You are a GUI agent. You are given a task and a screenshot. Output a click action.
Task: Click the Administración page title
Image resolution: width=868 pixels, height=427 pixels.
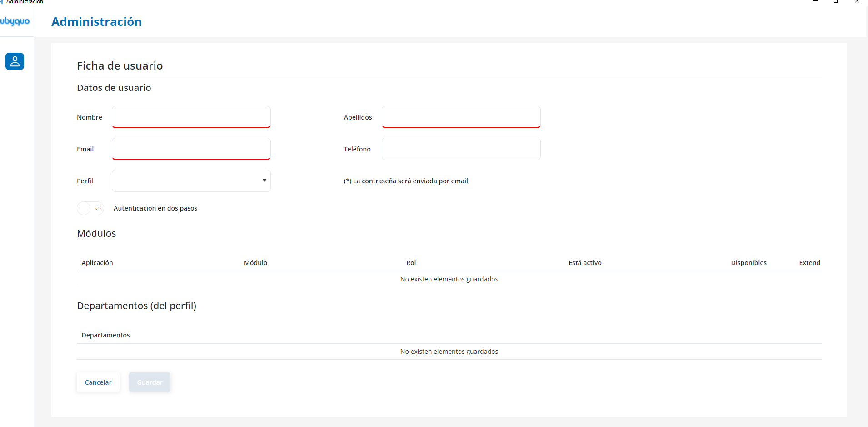pyautogui.click(x=96, y=21)
